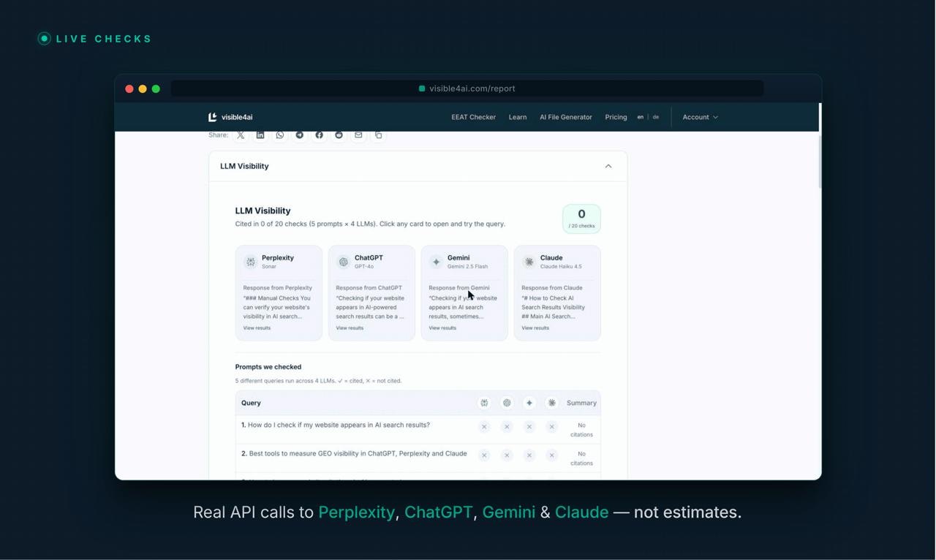Click the secure lock icon in address bar
This screenshot has width=936, height=560.
pos(422,88)
